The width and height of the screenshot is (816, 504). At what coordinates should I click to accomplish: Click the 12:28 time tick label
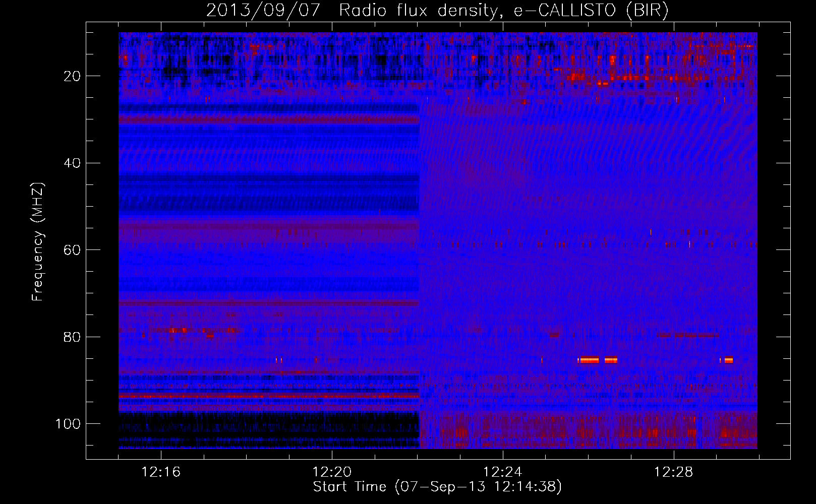[x=674, y=472]
